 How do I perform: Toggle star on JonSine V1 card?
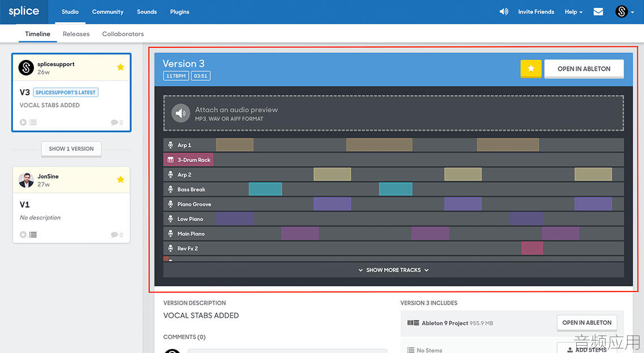point(120,180)
